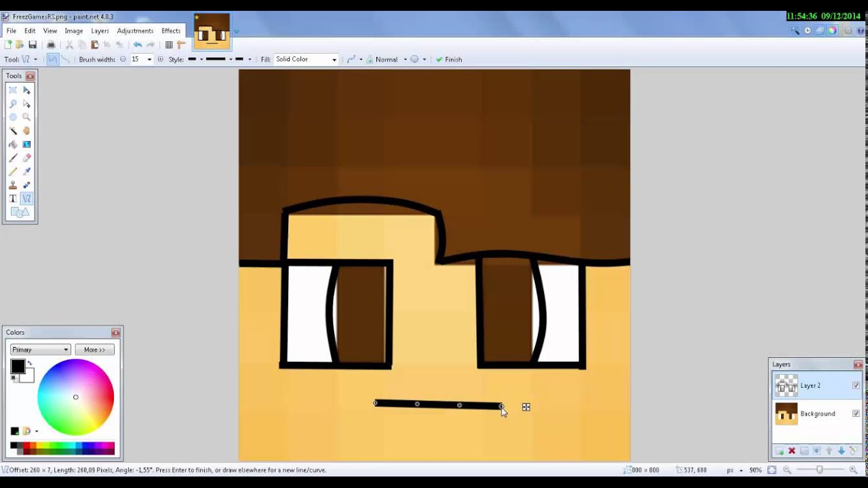Open the antialiasing mode dropdown
Viewport: 868px width, 488px height.
tap(418, 60)
